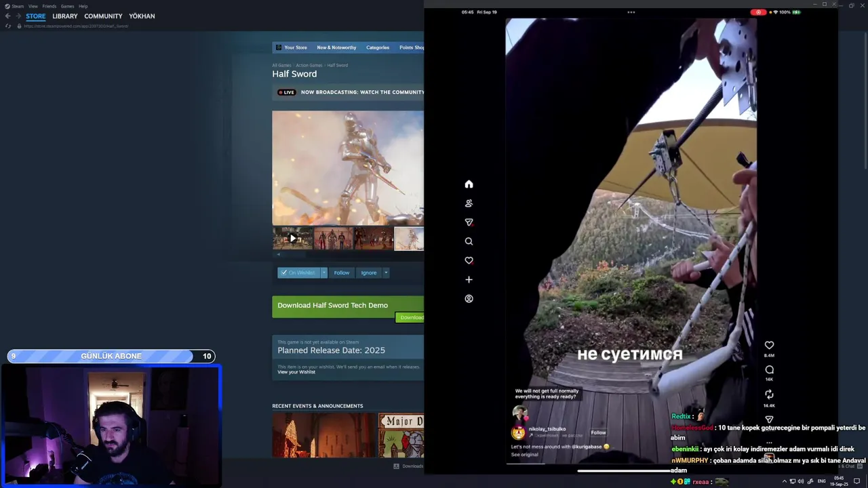Select the highlighted knight thumbnail
This screenshot has width=868, height=488.
[x=410, y=239]
